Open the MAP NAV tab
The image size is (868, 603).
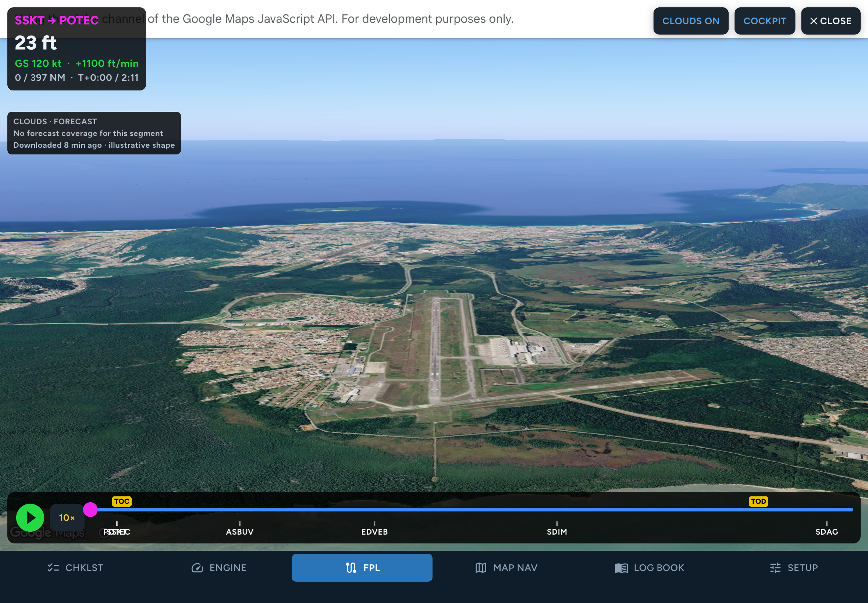point(506,567)
